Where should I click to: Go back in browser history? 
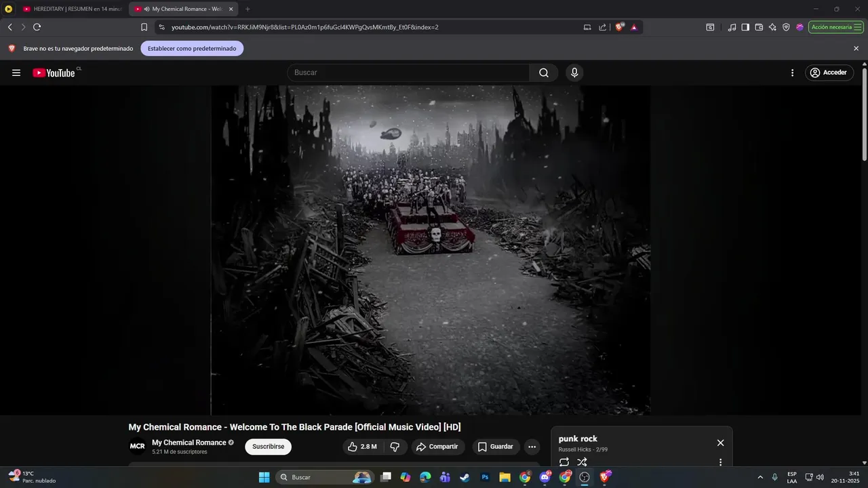coord(9,27)
